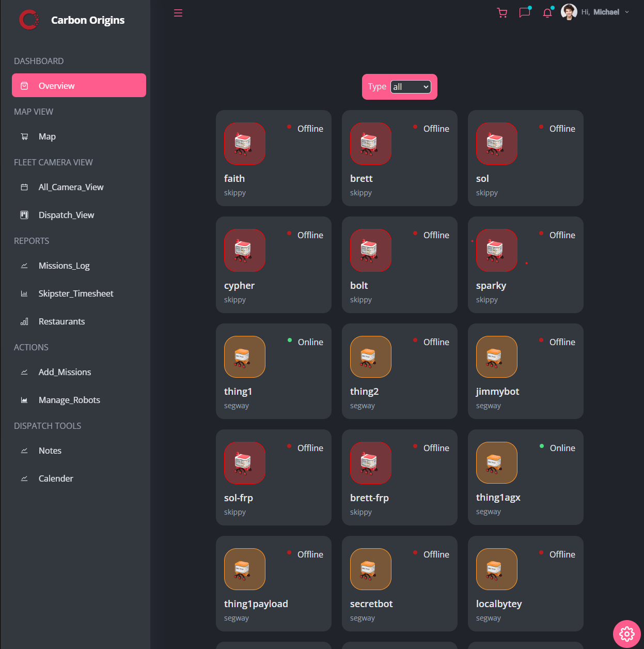Screen dimensions: 644x649
Task: Open Missions_Log report
Action: tap(64, 266)
